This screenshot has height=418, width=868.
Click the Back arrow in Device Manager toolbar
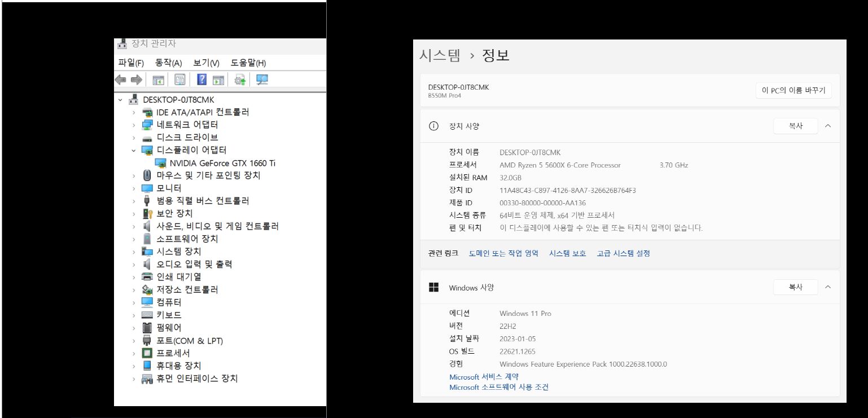120,80
